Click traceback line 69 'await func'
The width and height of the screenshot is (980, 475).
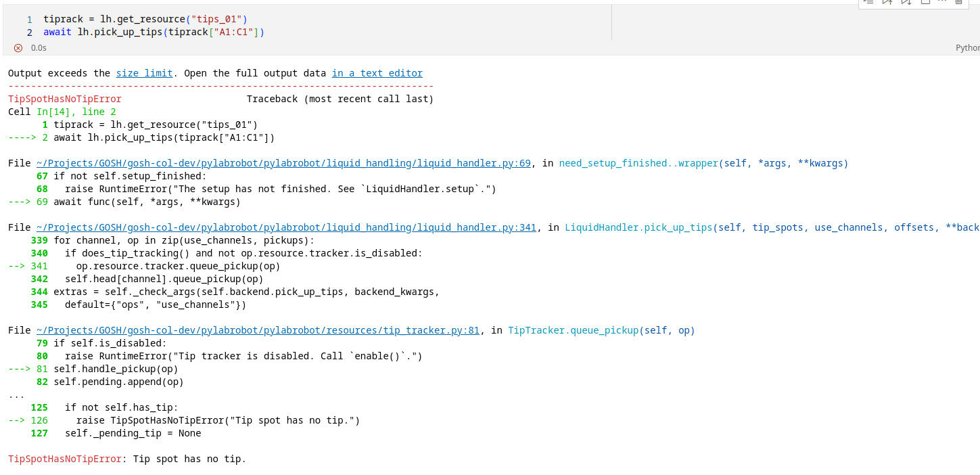tap(147, 202)
